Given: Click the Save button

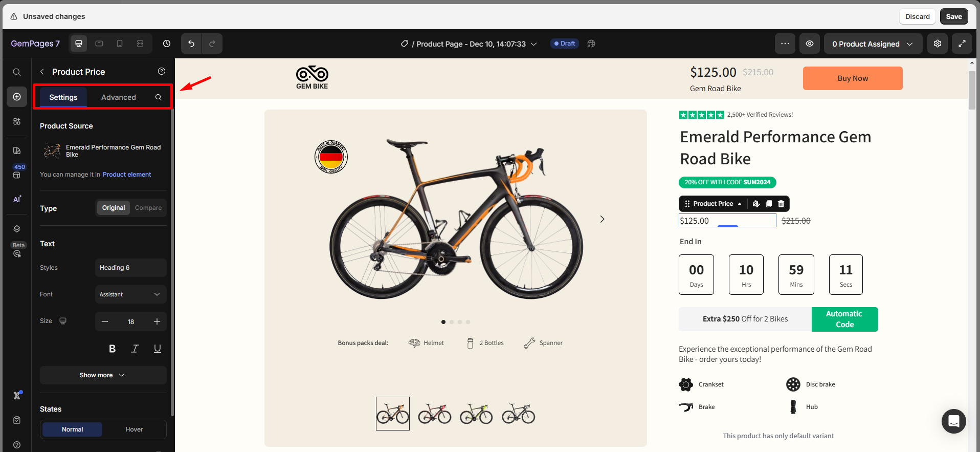Looking at the screenshot, I should pos(953,16).
